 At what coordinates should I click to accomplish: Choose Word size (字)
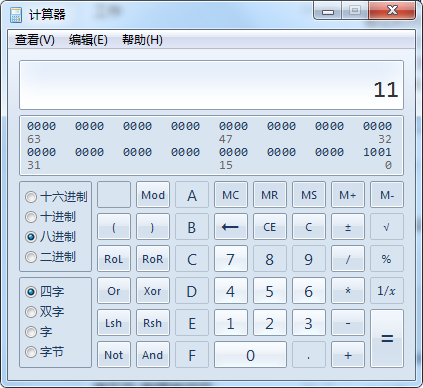coord(39,332)
